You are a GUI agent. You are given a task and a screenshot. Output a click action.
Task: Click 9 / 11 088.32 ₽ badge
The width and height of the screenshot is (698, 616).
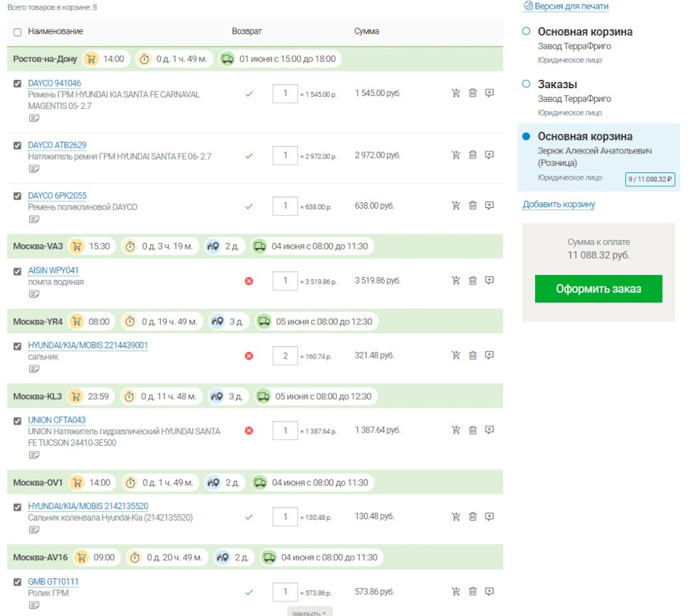[x=650, y=179]
